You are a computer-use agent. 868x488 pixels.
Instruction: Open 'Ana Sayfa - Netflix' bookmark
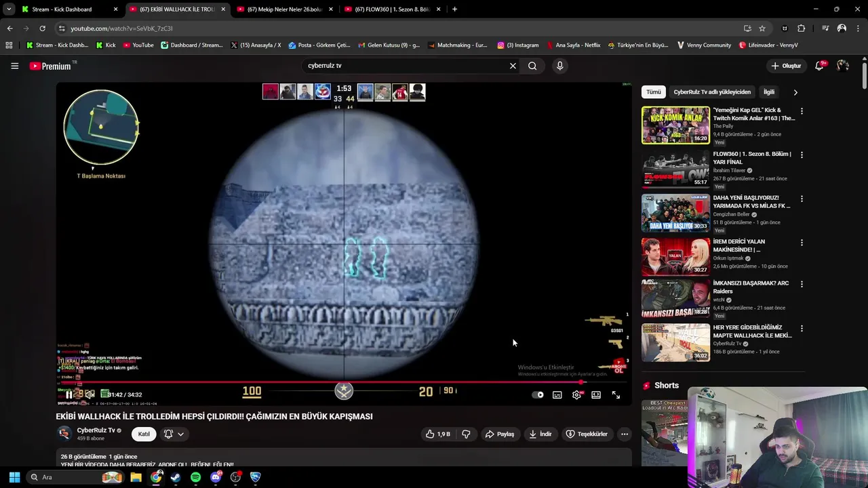pos(572,45)
